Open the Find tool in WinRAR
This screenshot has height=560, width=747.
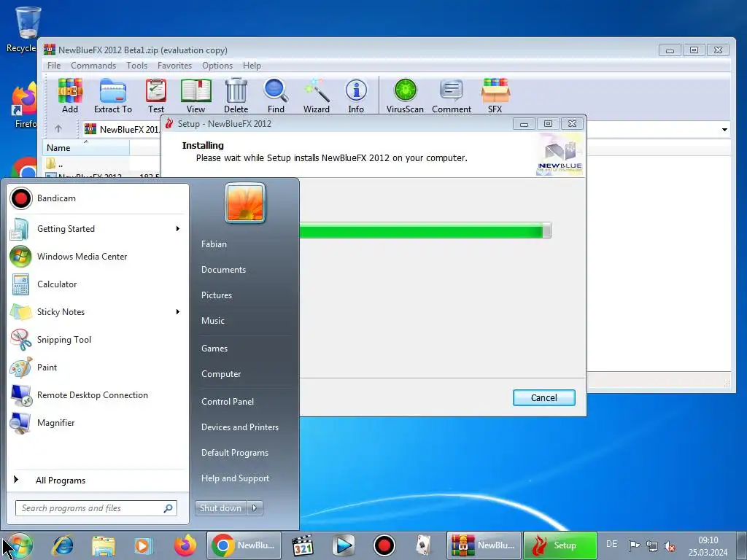[x=276, y=96]
